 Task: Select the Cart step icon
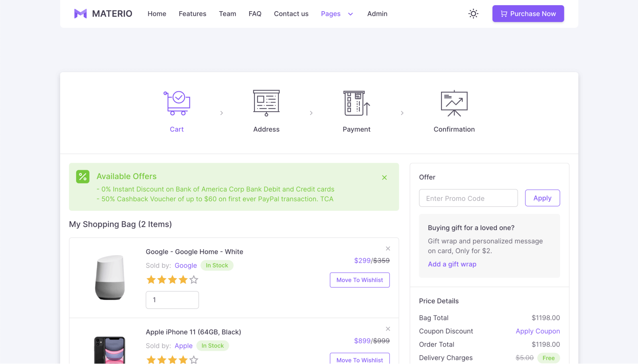tap(177, 103)
